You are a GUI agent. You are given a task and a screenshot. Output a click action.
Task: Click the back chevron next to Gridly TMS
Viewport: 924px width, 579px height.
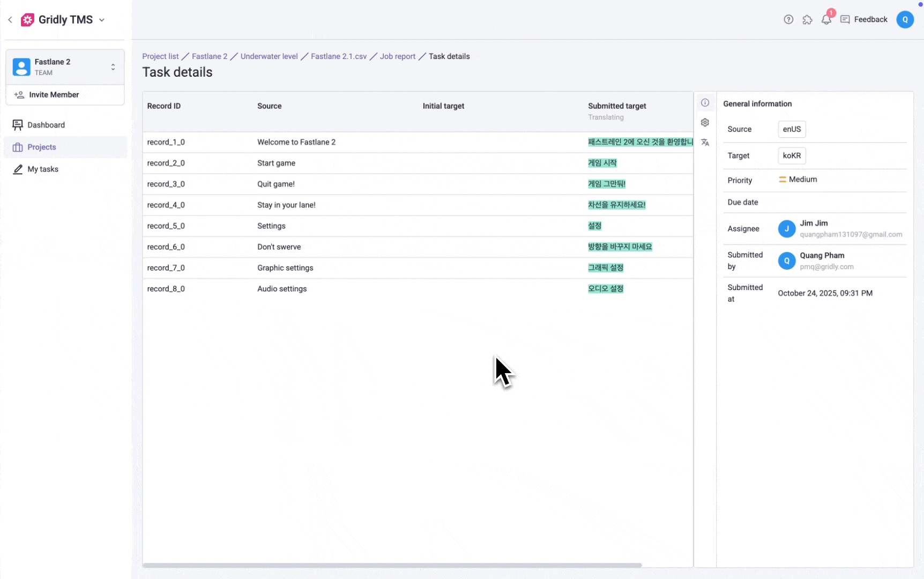tap(10, 19)
